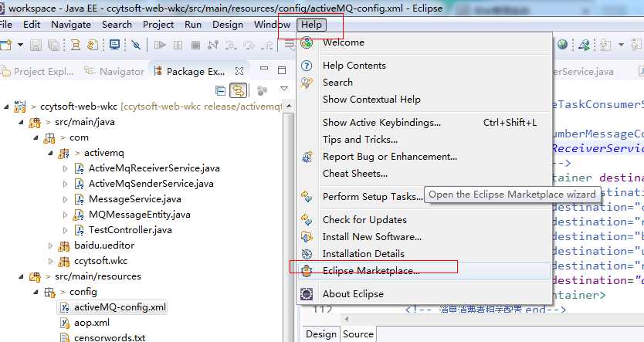The height and width of the screenshot is (342, 644).
Task: Select MQMessageEntity.java in tree
Action: pos(139,215)
